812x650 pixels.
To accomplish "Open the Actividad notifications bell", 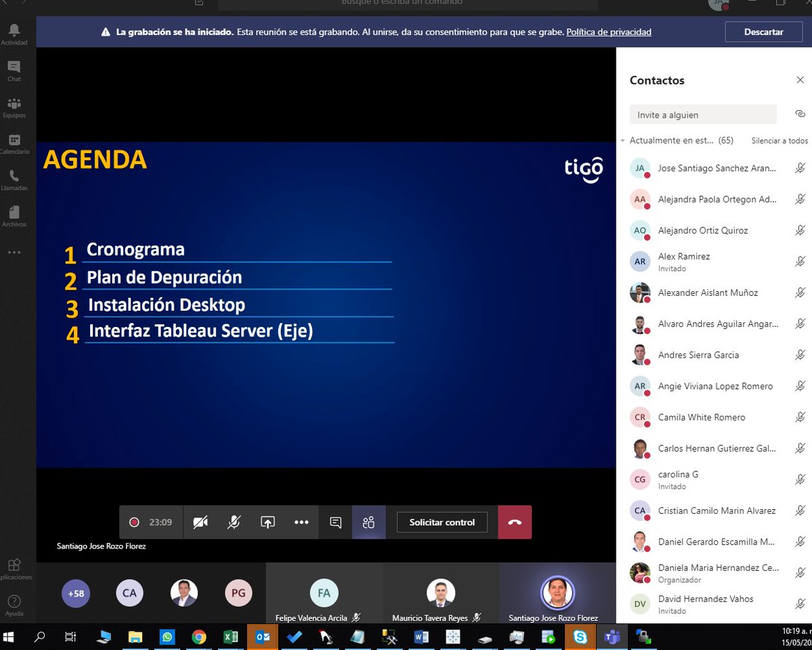I will [14, 34].
